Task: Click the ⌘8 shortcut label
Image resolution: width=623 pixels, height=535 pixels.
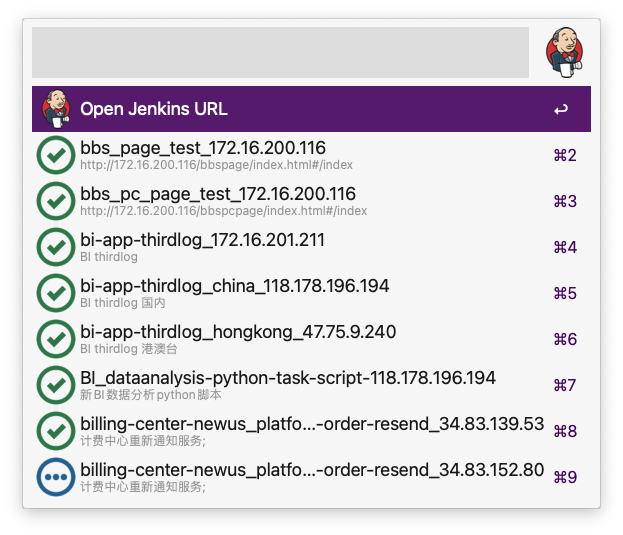Action: [565, 432]
